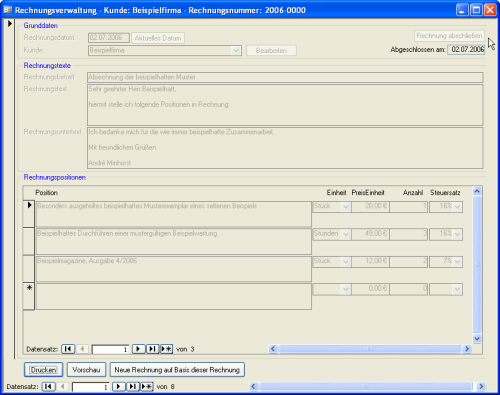The height and width of the screenshot is (395, 500).
Task: Click main navigator record number box
Action: pyautogui.click(x=91, y=387)
